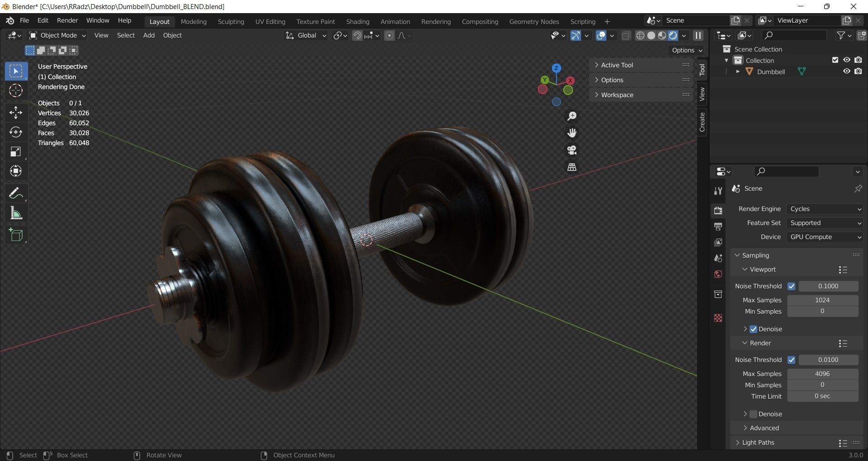Open the Device GPU Compute dropdown
The width and height of the screenshot is (868, 461).
(x=825, y=237)
